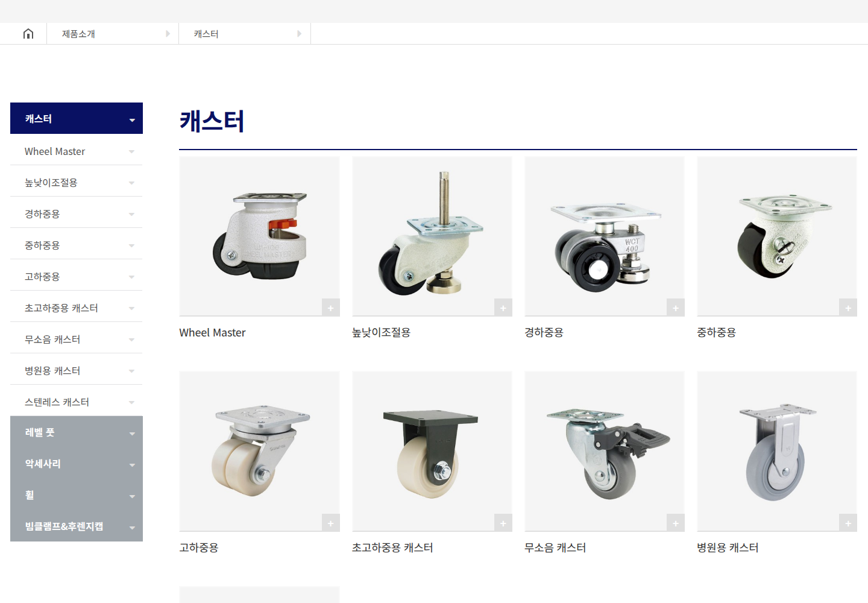Select 고하중용 in the sidebar menu
Viewport: 868px width, 603px height.
(77, 276)
